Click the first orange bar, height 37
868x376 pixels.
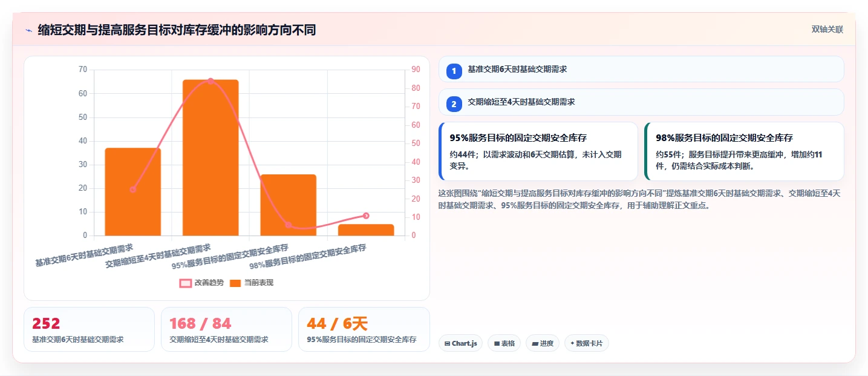133,191
